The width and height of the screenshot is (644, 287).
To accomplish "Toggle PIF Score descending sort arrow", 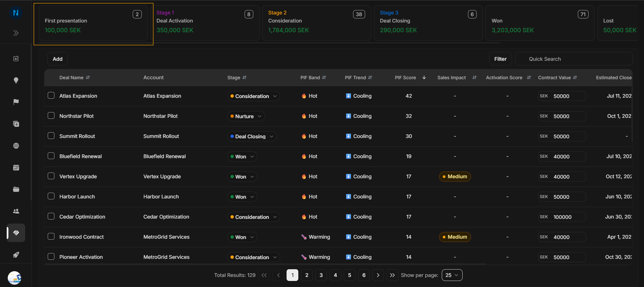I will pos(424,78).
